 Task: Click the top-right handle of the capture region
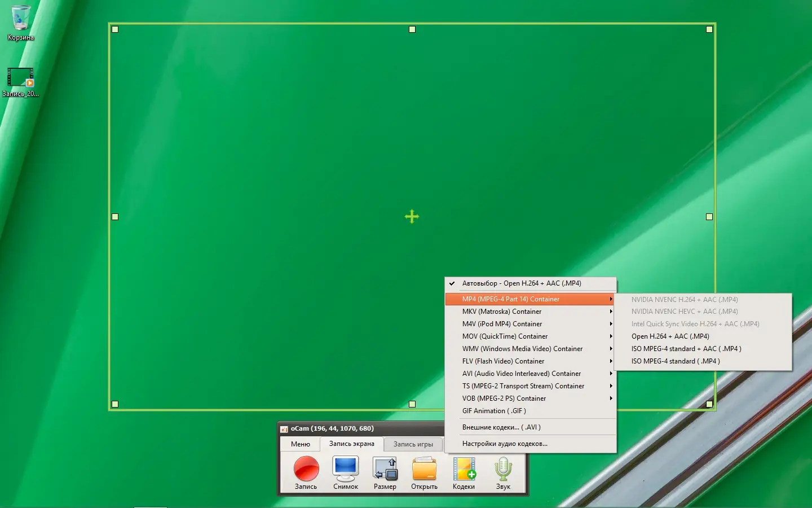coord(709,29)
